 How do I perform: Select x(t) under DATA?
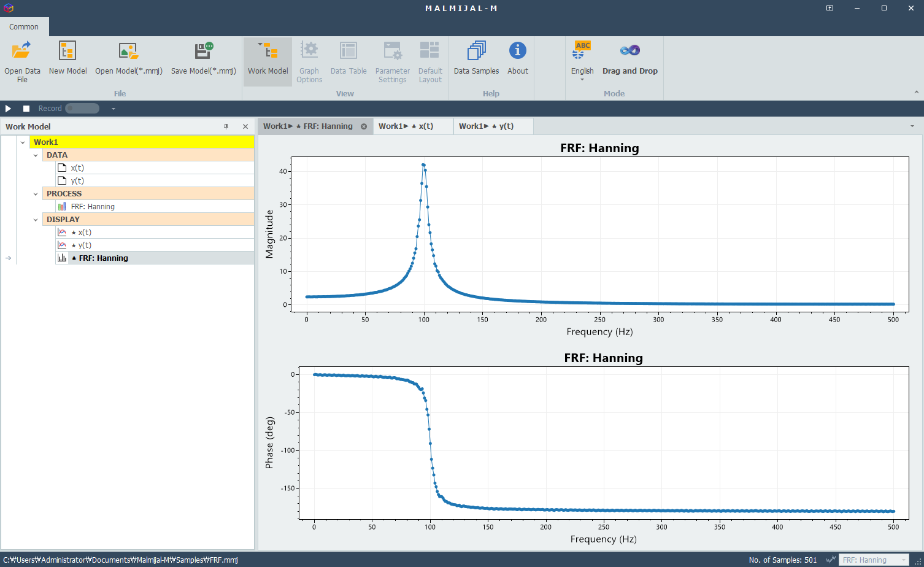(x=155, y=168)
